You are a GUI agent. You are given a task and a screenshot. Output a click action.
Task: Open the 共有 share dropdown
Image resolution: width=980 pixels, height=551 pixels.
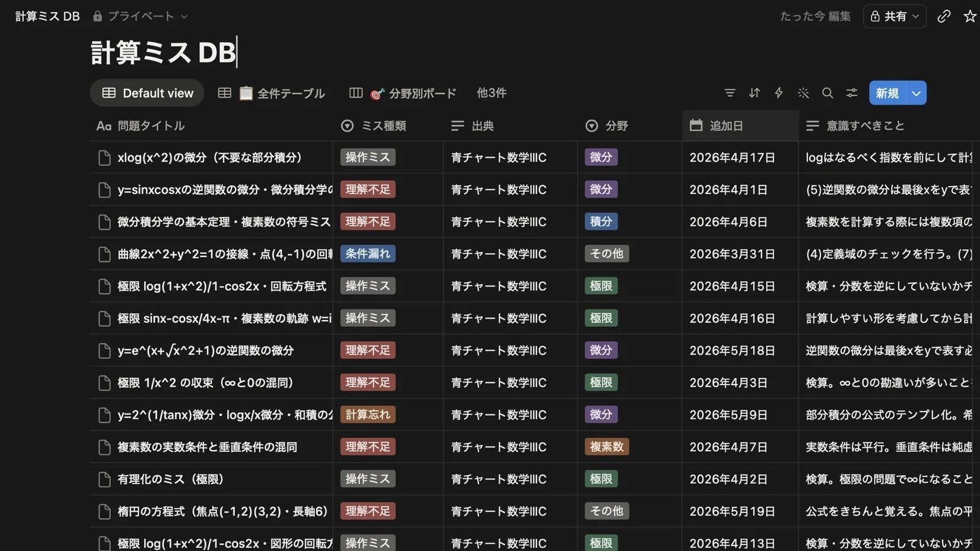tap(894, 17)
